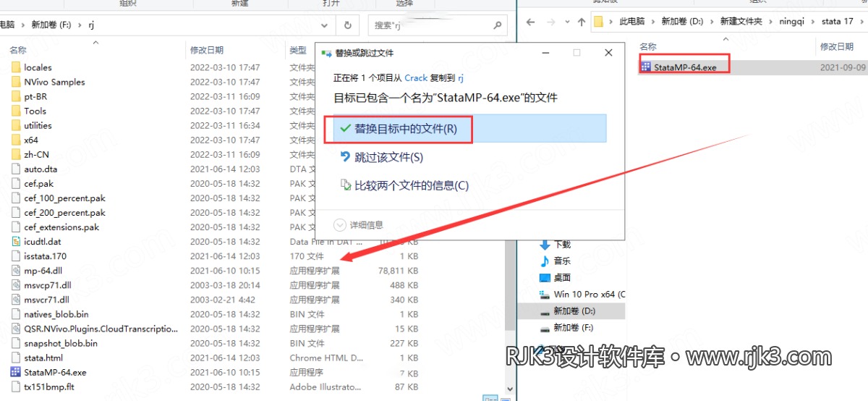
Task: Open 音乐 Music in navigation pane
Action: point(562,261)
